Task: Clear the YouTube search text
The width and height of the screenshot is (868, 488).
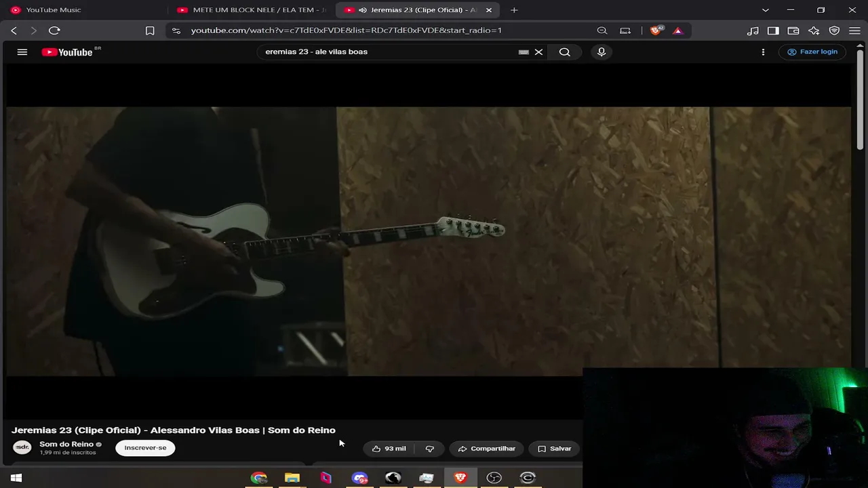Action: [538, 52]
